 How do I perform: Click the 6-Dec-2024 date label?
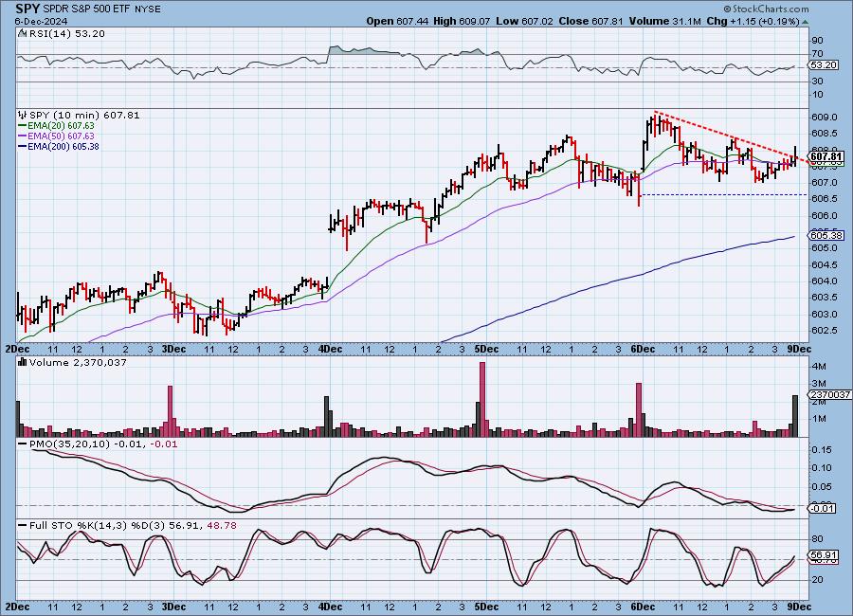pos(41,21)
